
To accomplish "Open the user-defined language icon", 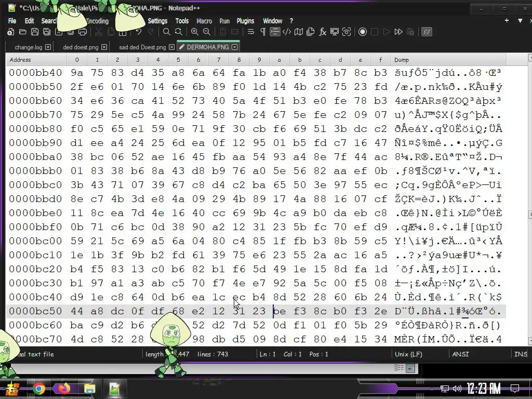I will pos(287,32).
